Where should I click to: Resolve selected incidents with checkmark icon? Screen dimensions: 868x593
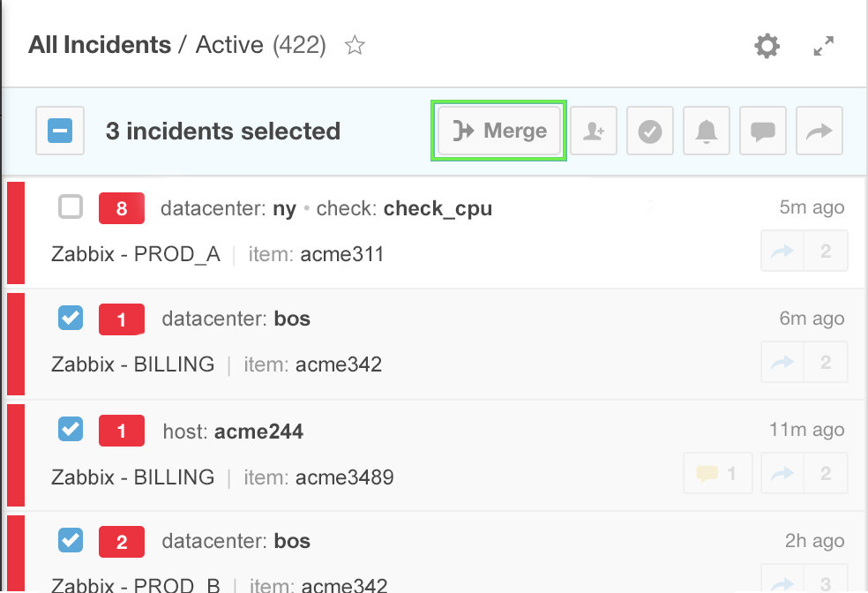650,131
